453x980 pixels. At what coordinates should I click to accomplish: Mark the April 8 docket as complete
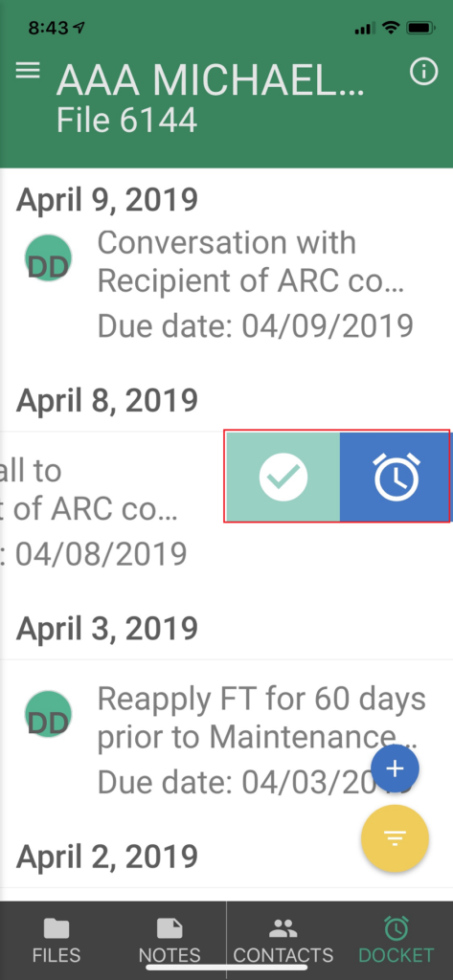coord(283,477)
